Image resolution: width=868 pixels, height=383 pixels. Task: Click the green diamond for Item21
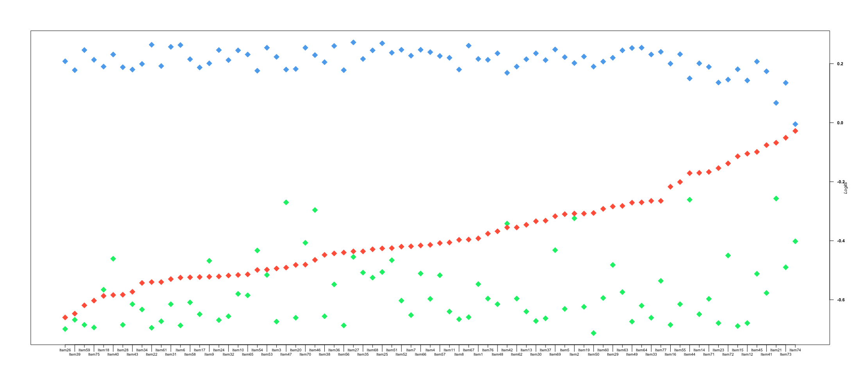pos(776,199)
